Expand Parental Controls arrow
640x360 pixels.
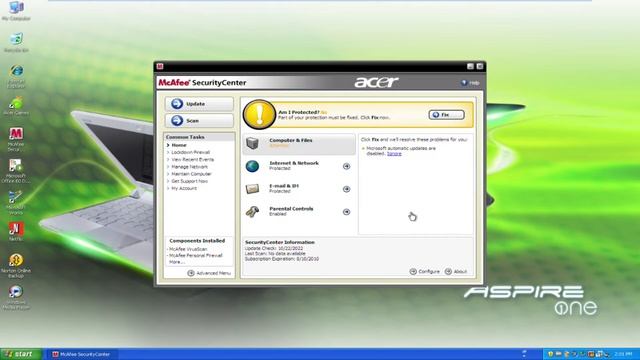click(x=347, y=212)
